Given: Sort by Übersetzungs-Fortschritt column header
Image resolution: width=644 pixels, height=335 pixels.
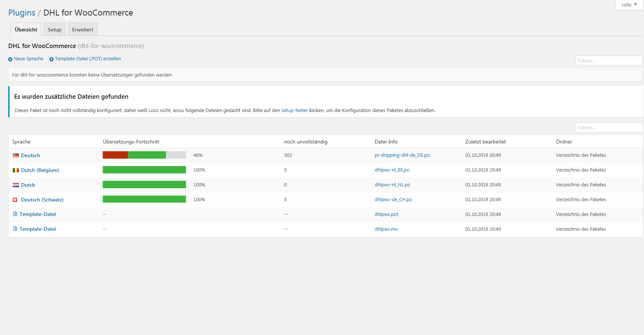Looking at the screenshot, I should click(131, 142).
